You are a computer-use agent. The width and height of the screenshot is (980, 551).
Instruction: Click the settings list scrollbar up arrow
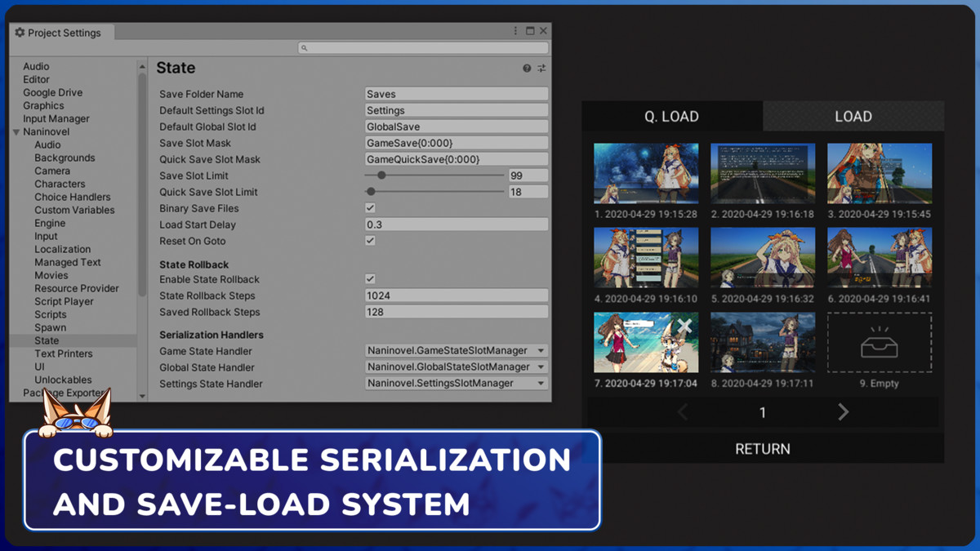(142, 66)
